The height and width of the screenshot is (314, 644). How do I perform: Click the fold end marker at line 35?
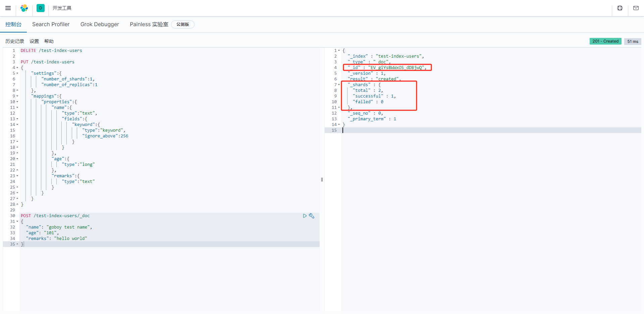[x=17, y=244]
